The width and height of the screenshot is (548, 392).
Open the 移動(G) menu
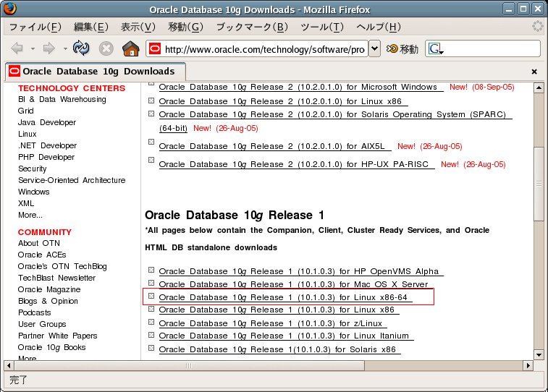(185, 27)
